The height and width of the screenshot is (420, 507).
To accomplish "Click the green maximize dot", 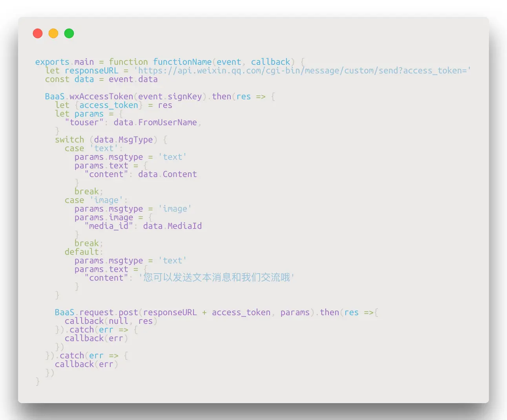I will point(69,33).
